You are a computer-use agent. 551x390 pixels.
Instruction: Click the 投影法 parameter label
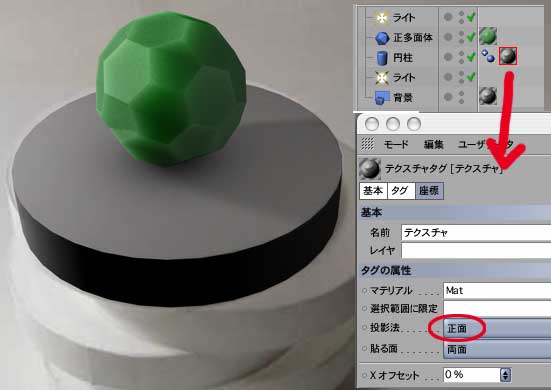pyautogui.click(x=385, y=327)
